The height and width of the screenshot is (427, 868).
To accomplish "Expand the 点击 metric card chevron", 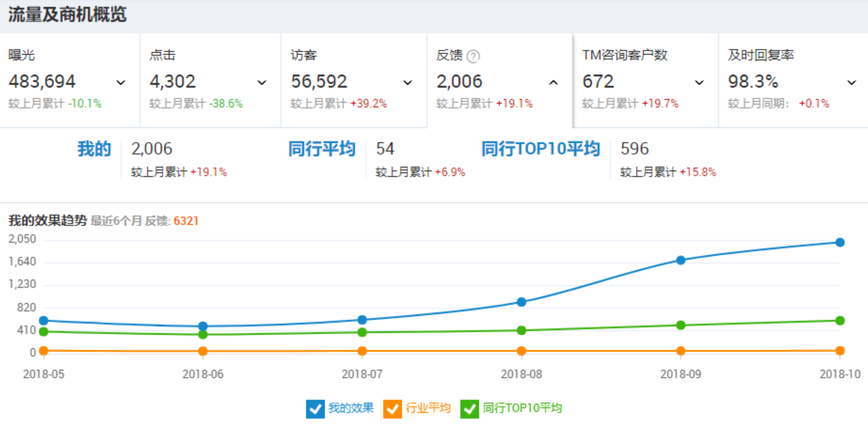I will [x=262, y=83].
